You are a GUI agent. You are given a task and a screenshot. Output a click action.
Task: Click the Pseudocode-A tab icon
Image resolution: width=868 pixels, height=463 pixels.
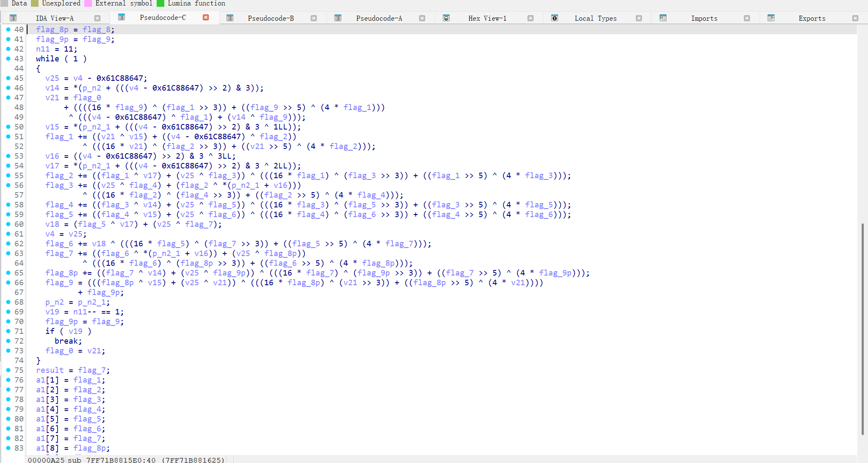[x=338, y=18]
